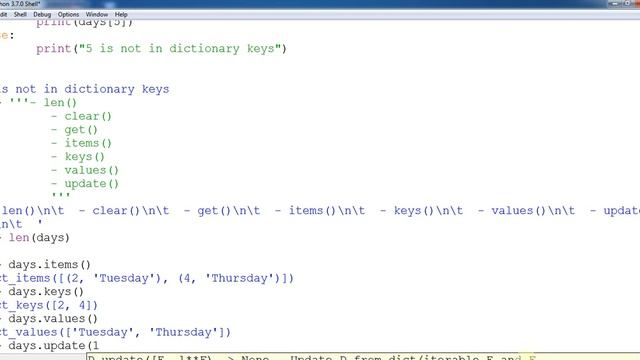Click the "not in dictionary keys" output line
Viewport: 640px width, 360px height.
[x=84, y=89]
